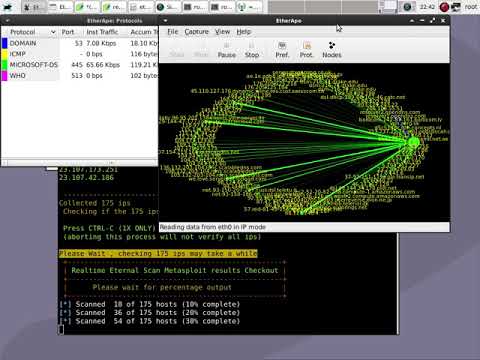Click the greyed-out Start toolbar button
The width and height of the screenshot is (480, 360).
point(177,50)
